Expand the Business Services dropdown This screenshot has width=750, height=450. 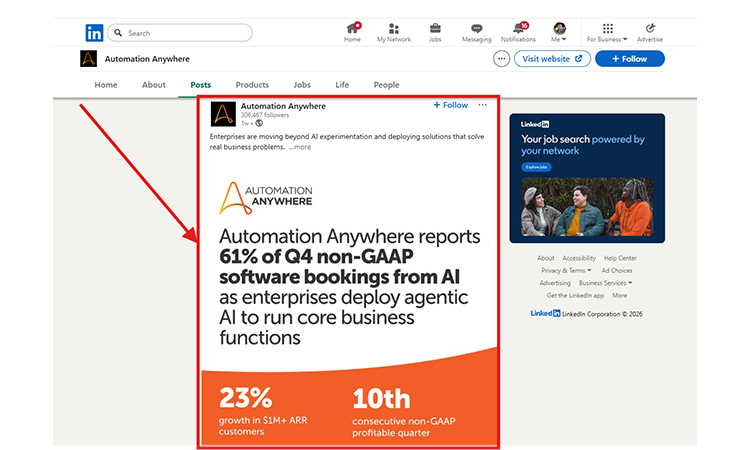pyautogui.click(x=605, y=283)
